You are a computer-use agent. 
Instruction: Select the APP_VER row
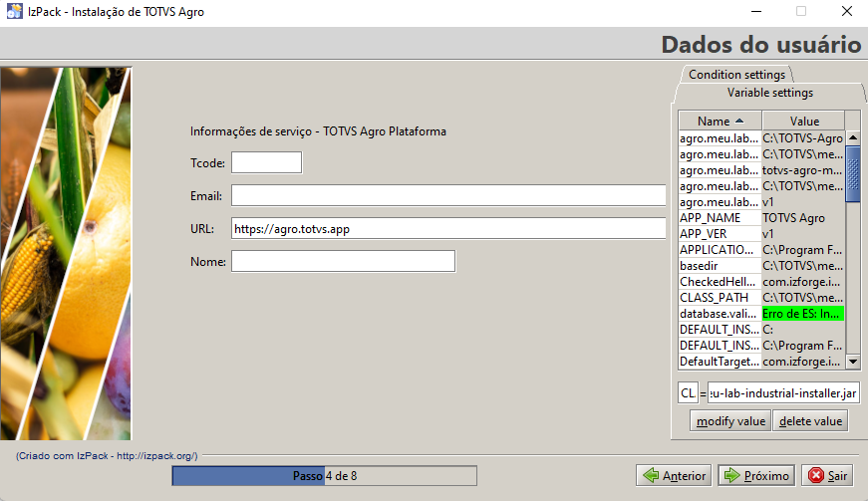coord(761,234)
